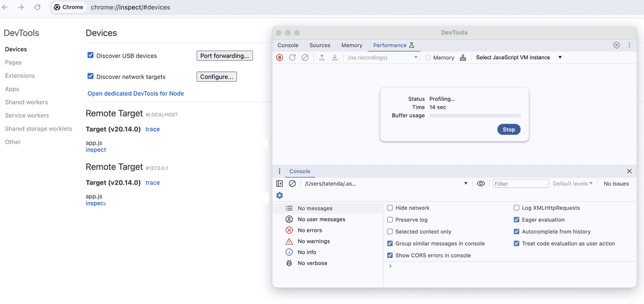Click the save profile download icon
644x304 pixels.
tap(335, 58)
